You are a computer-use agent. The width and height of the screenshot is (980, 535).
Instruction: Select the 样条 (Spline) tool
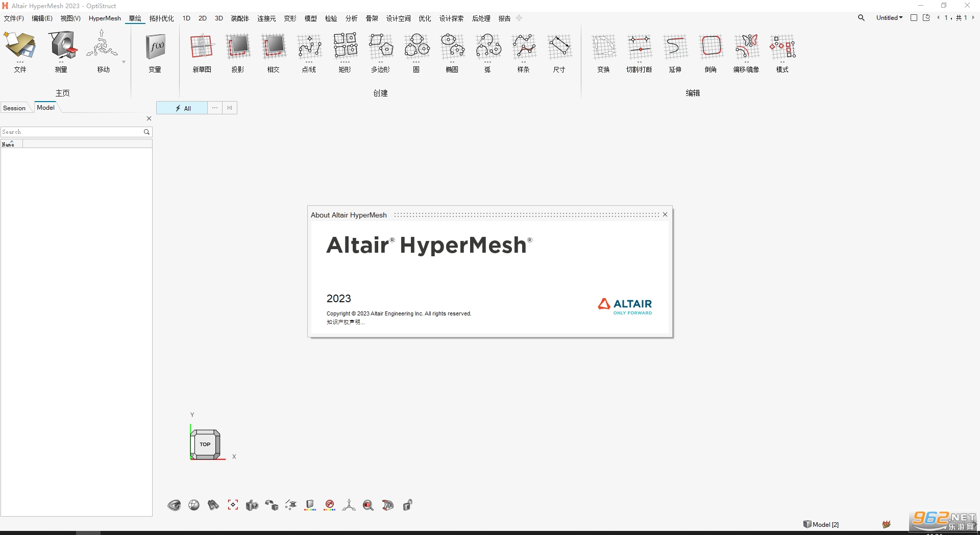click(x=524, y=46)
